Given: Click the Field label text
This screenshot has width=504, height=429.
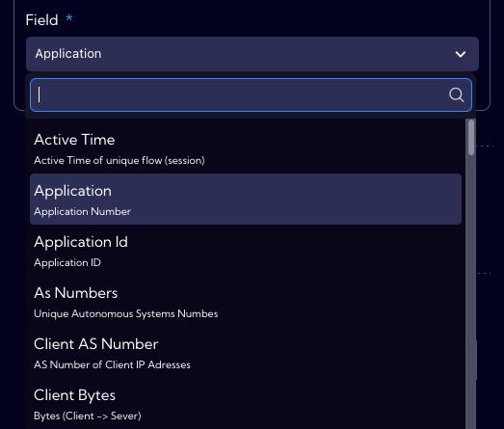Looking at the screenshot, I should point(41,20).
